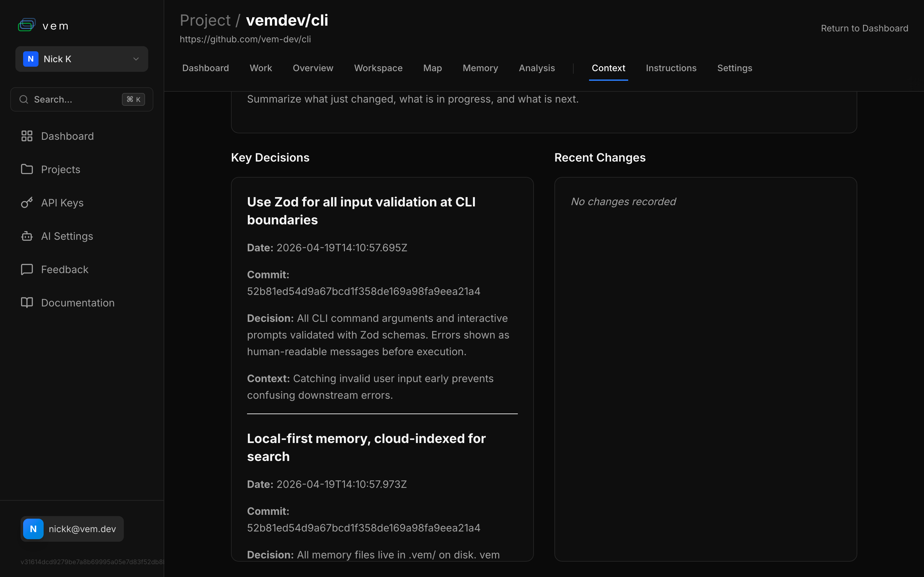Click the search magnifier icon

click(24, 100)
